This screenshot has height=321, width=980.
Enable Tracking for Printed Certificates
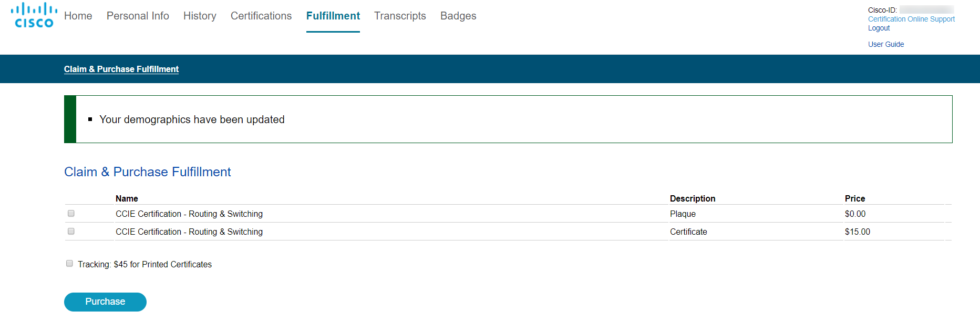point(69,264)
